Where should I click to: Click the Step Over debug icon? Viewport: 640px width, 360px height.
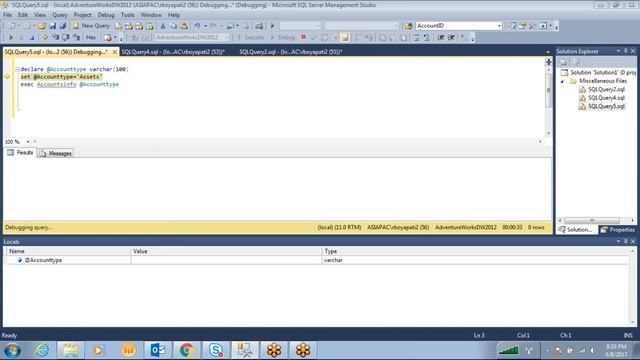coord(65,38)
